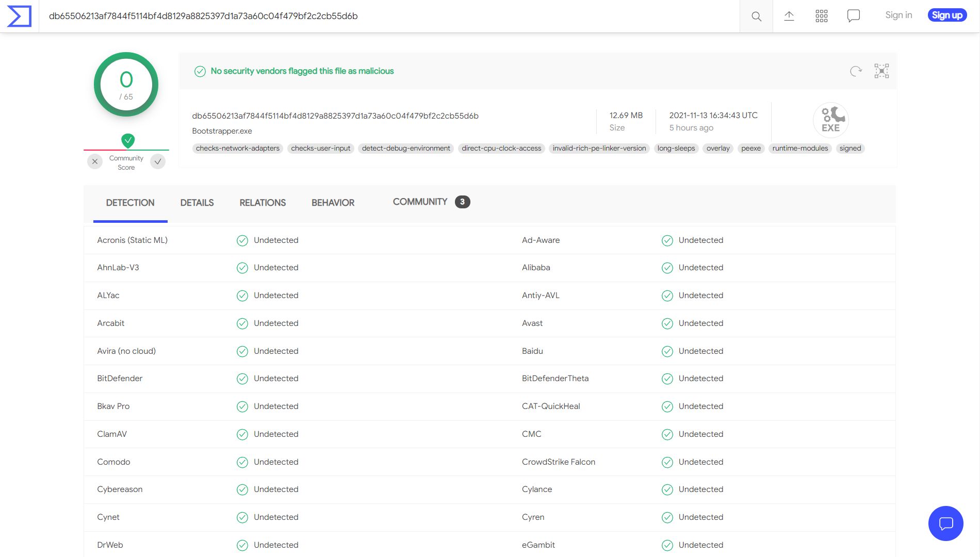Click the Sign up button
Viewport: 980px width, 557px height.
[947, 15]
